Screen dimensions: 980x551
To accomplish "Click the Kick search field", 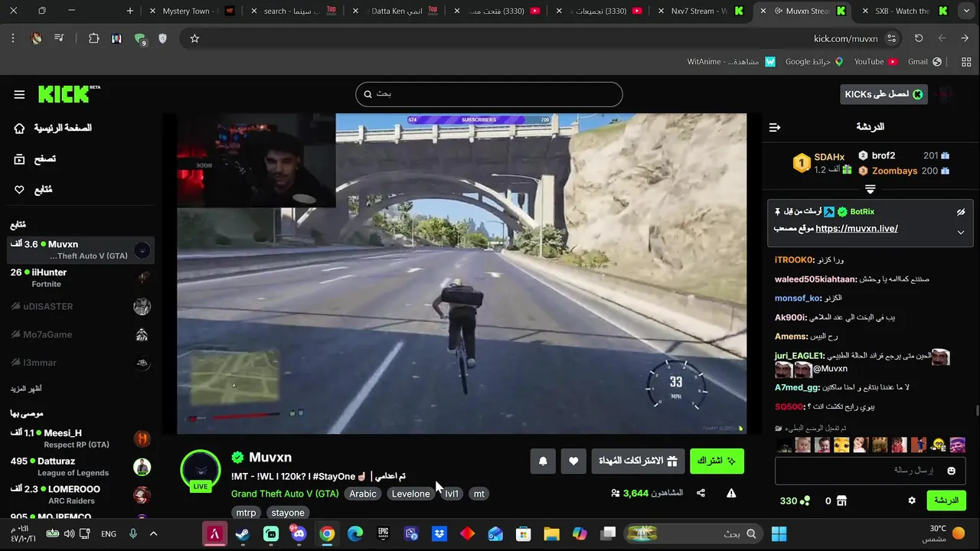I will click(x=488, y=94).
